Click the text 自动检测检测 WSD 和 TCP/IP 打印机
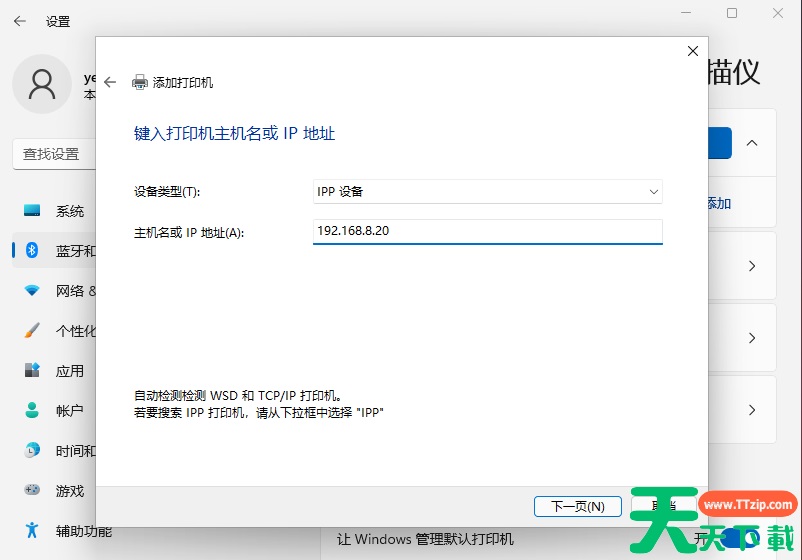 238,395
